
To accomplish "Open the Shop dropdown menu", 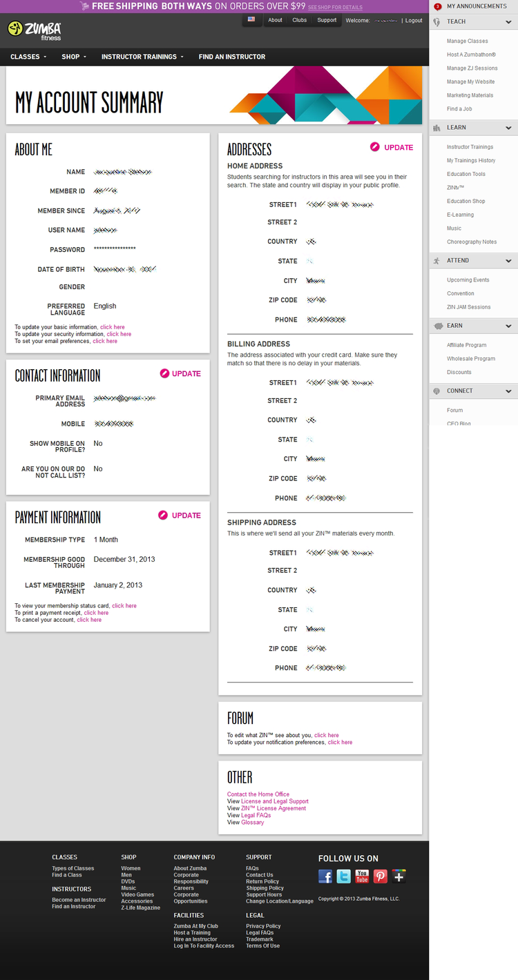I will tap(74, 57).
